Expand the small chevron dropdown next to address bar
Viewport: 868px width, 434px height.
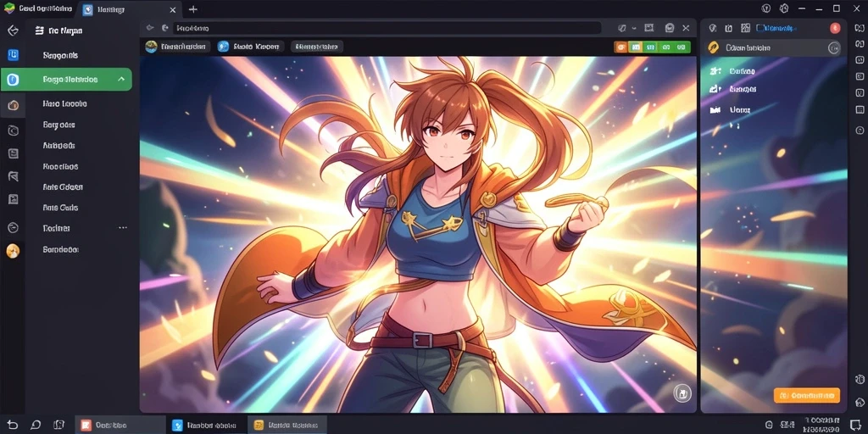(x=634, y=28)
